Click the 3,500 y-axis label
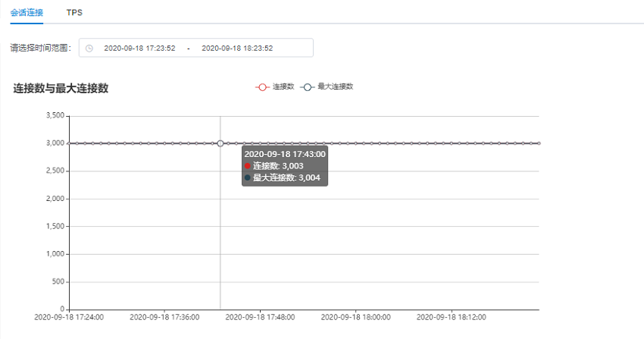The width and height of the screenshot is (644, 339). click(x=55, y=115)
